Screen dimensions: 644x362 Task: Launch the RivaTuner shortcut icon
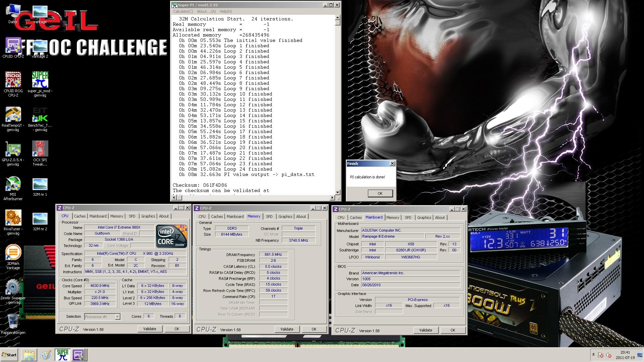tap(13, 223)
